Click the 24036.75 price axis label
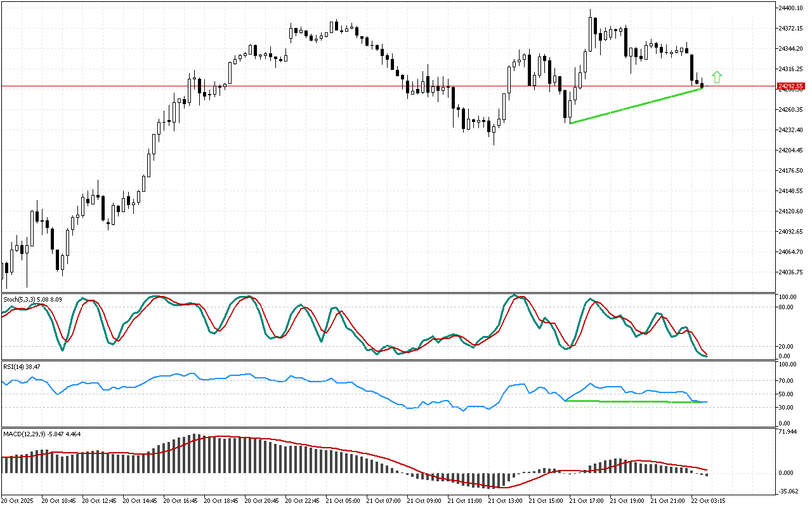Viewport: 812px width, 508px height. tap(790, 272)
